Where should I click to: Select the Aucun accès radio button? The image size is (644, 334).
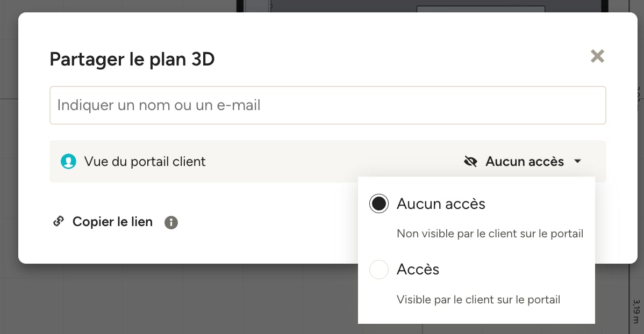click(x=378, y=204)
